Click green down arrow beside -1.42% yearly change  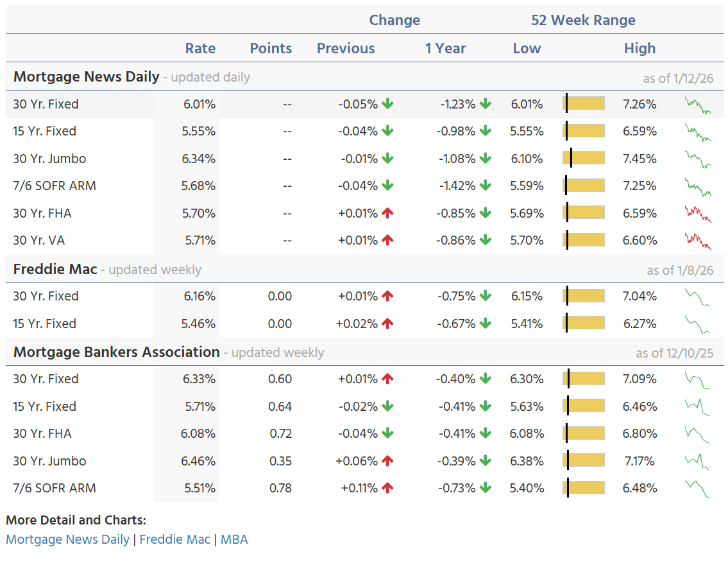[x=486, y=186]
